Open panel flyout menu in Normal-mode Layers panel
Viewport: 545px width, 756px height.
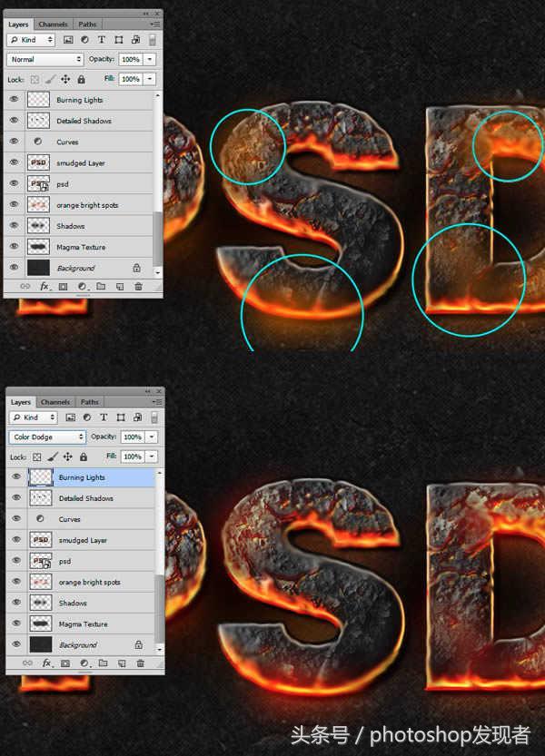[x=155, y=25]
